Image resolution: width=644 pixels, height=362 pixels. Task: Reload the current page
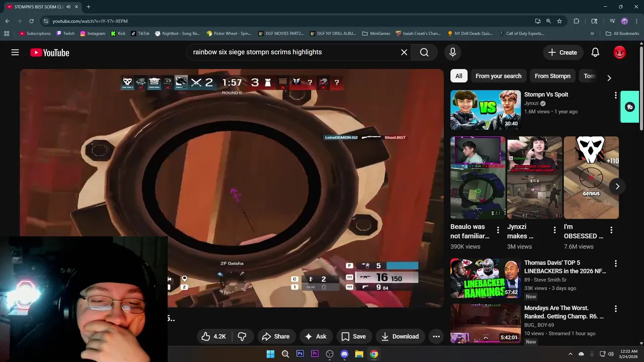[31, 21]
